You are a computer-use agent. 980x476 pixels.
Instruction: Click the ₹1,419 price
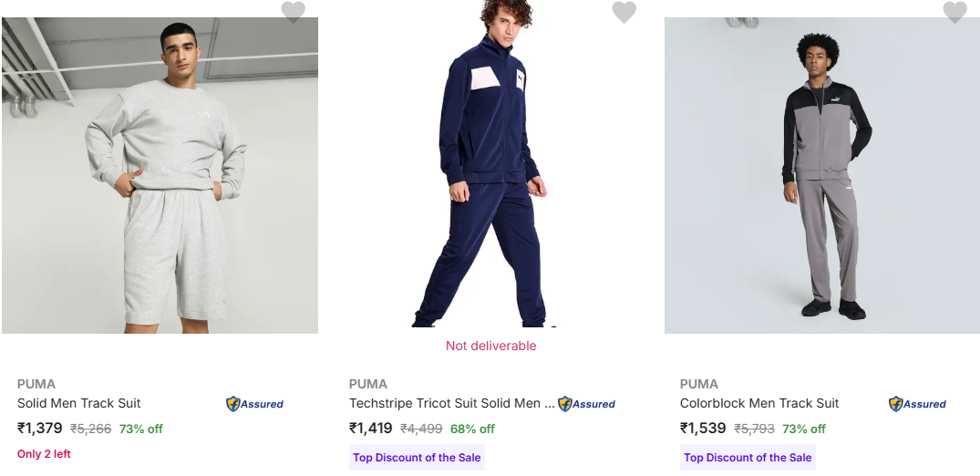click(x=371, y=428)
